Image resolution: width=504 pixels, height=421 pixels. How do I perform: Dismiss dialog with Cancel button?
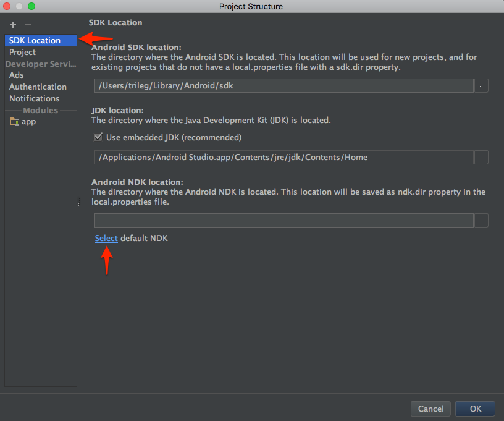pyautogui.click(x=430, y=409)
